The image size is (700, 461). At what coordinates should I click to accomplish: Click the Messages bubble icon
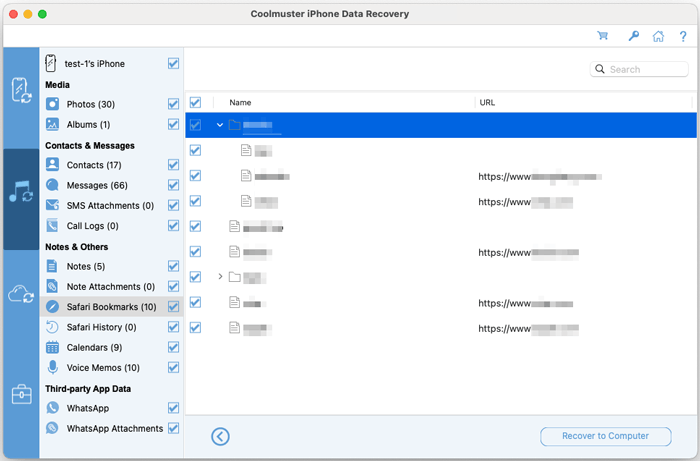52,185
